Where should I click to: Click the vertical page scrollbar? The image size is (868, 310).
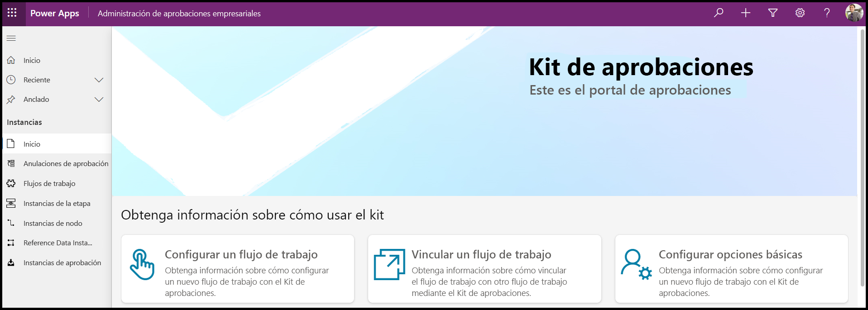point(862,157)
